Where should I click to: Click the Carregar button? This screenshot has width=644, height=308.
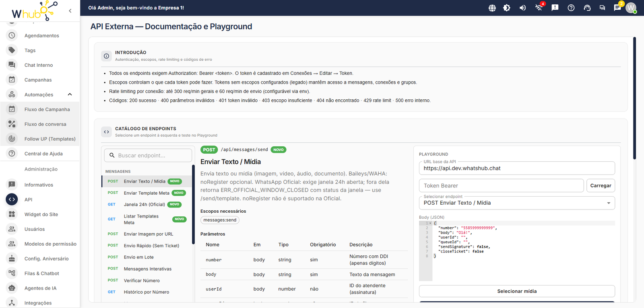coord(601,186)
